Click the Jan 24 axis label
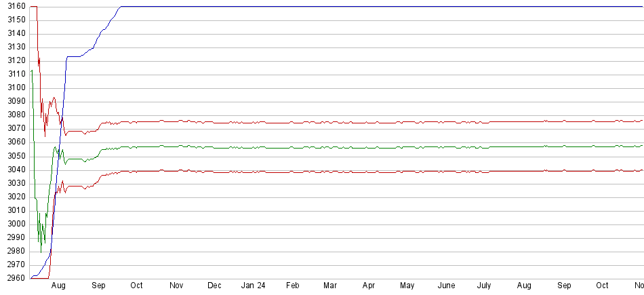Image resolution: width=644 pixels, height=295 pixels. click(x=253, y=287)
